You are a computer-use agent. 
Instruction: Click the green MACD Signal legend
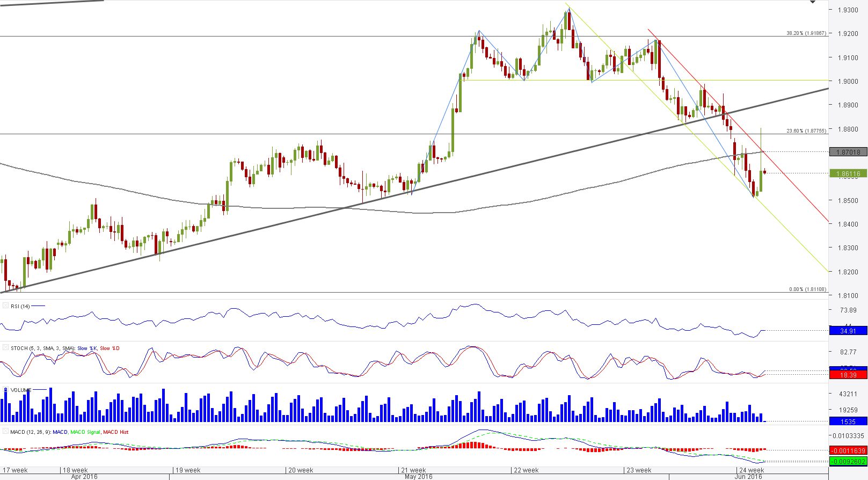pyautogui.click(x=85, y=432)
